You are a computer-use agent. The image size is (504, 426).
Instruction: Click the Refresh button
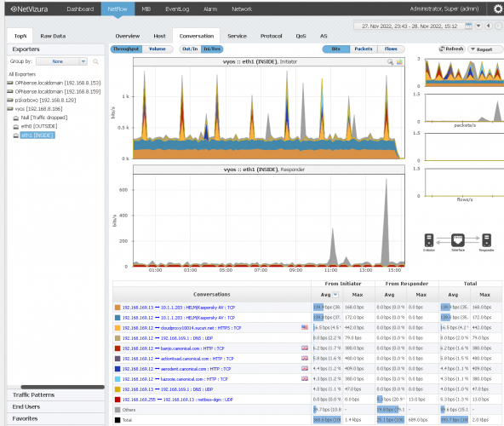point(451,49)
